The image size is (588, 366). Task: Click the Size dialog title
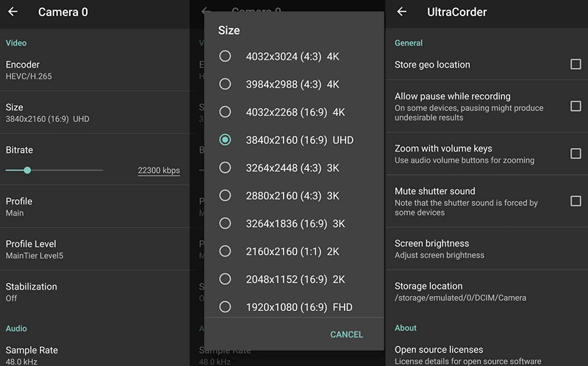tap(229, 30)
